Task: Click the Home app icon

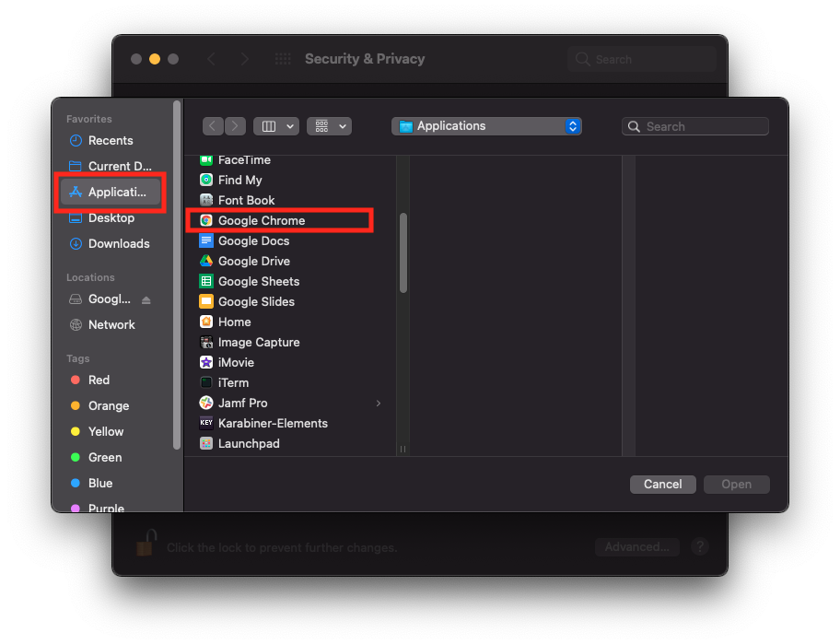Action: point(206,322)
